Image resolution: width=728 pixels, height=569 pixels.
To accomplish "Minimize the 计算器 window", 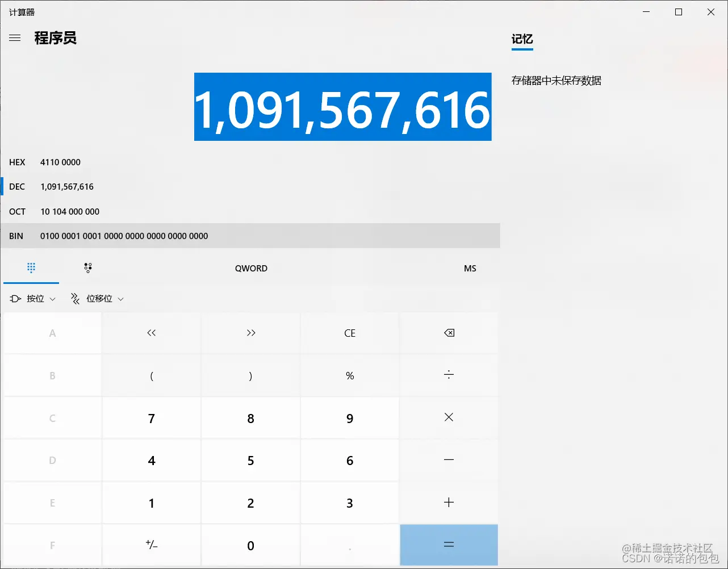I will click(646, 12).
